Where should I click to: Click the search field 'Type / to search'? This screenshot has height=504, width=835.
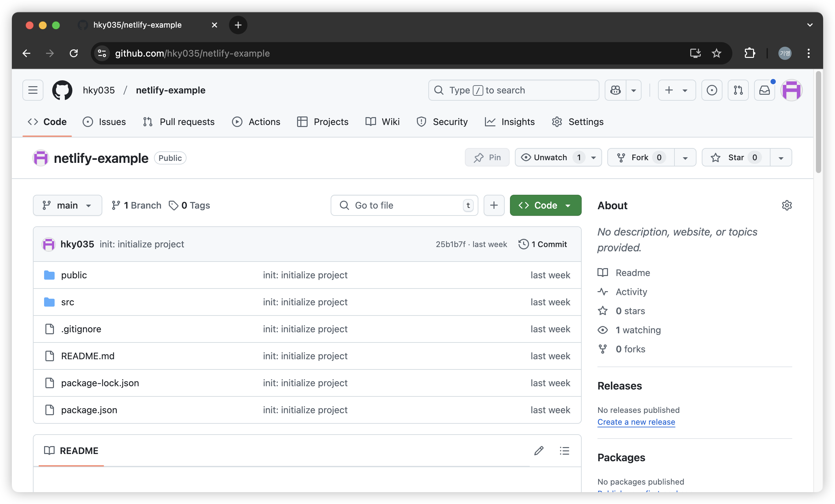tap(514, 90)
